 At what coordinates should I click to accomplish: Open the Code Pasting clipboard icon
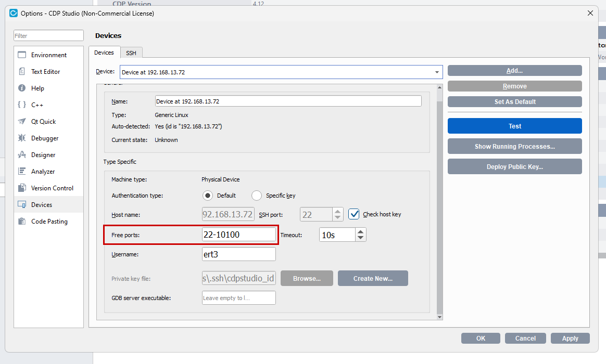pos(22,221)
